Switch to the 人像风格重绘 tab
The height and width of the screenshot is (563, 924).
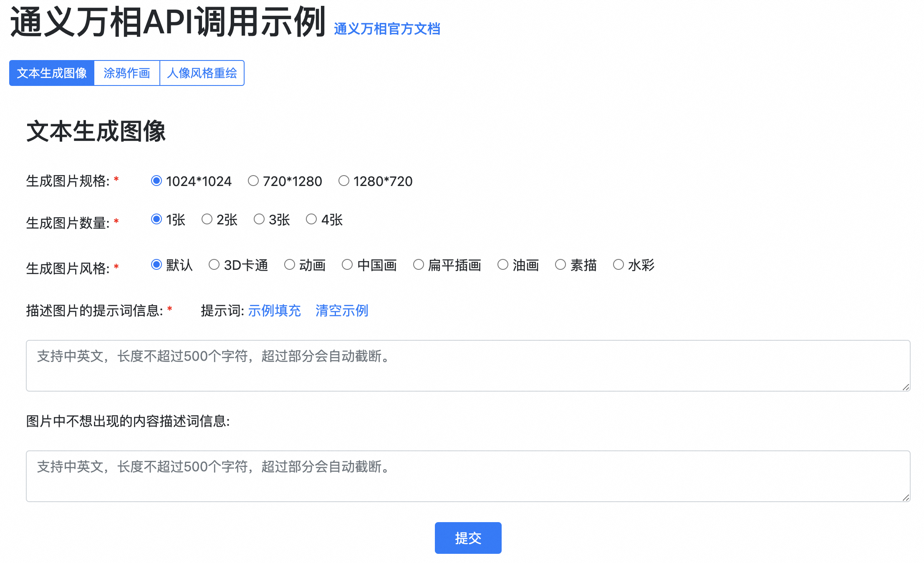202,73
